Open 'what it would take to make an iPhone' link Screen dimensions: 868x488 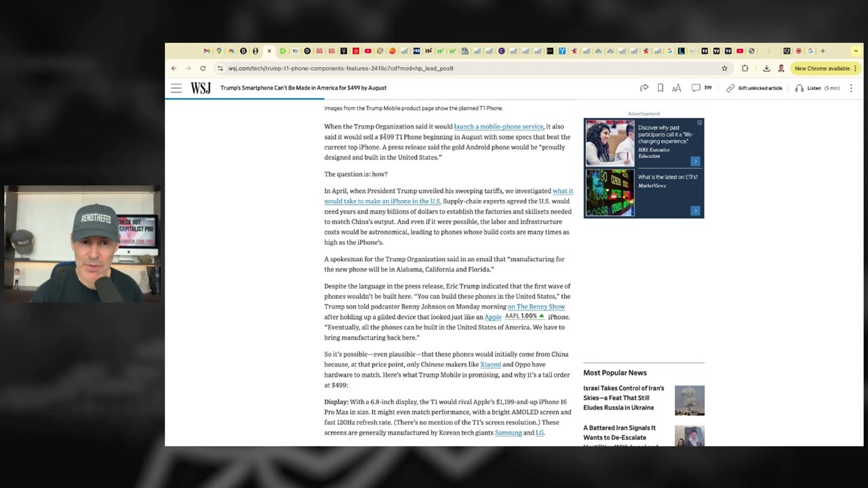pyautogui.click(x=448, y=196)
